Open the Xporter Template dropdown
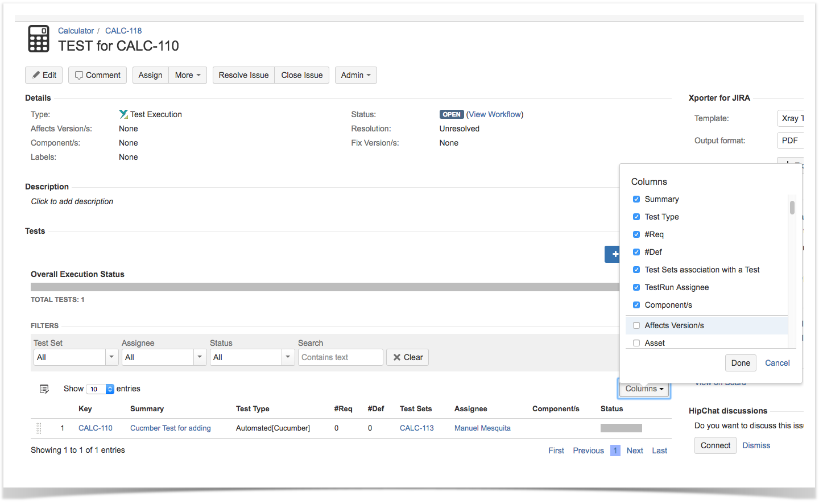Viewport: 823px width, 504px height. (790, 118)
